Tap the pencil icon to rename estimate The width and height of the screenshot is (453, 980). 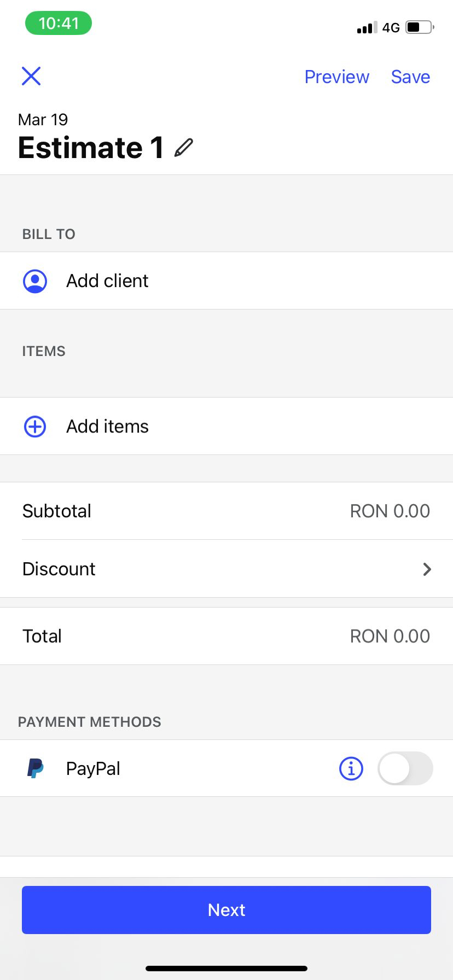tap(184, 148)
